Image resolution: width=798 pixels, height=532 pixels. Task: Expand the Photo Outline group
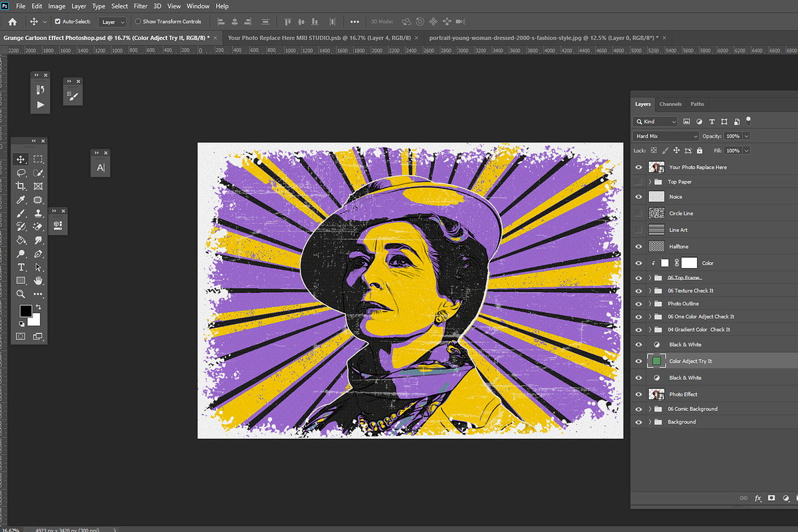(x=650, y=304)
